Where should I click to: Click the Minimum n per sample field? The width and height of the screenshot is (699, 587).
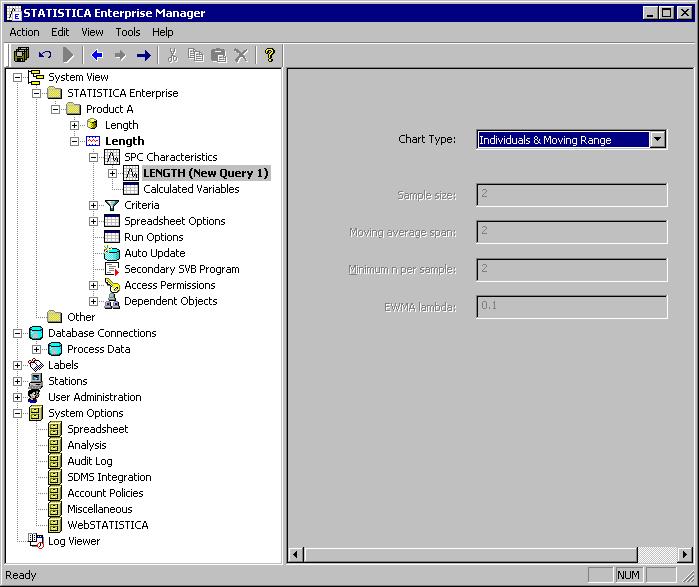[572, 270]
